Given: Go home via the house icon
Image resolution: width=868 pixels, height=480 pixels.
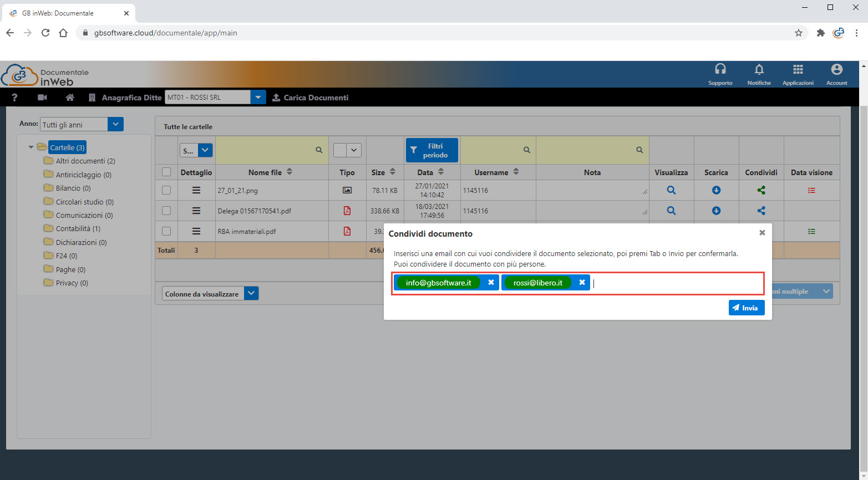Looking at the screenshot, I should 69,97.
